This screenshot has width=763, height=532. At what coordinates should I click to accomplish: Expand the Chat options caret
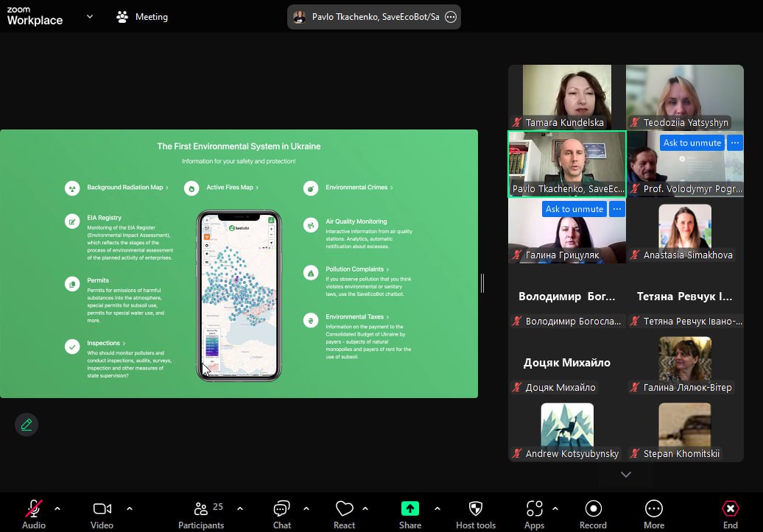coord(306,508)
